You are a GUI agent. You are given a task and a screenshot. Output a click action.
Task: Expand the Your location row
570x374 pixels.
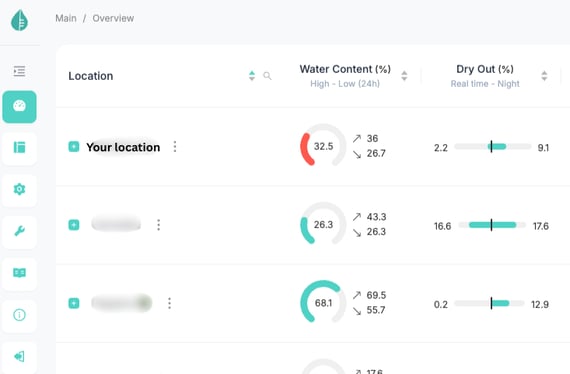point(74,146)
